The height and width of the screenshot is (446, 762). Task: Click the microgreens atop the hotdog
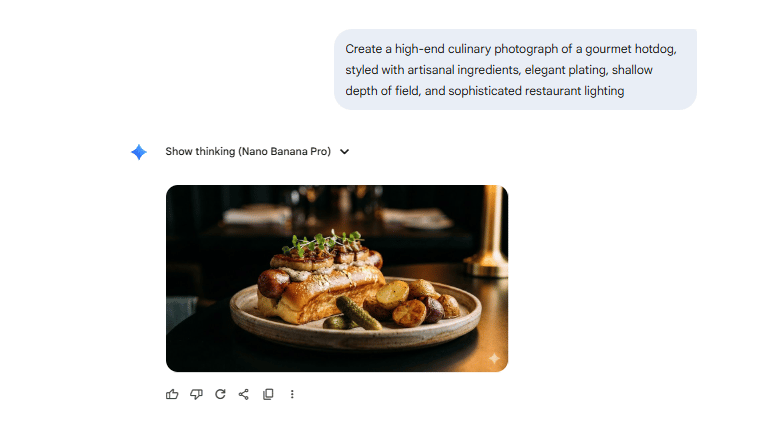coord(323,241)
